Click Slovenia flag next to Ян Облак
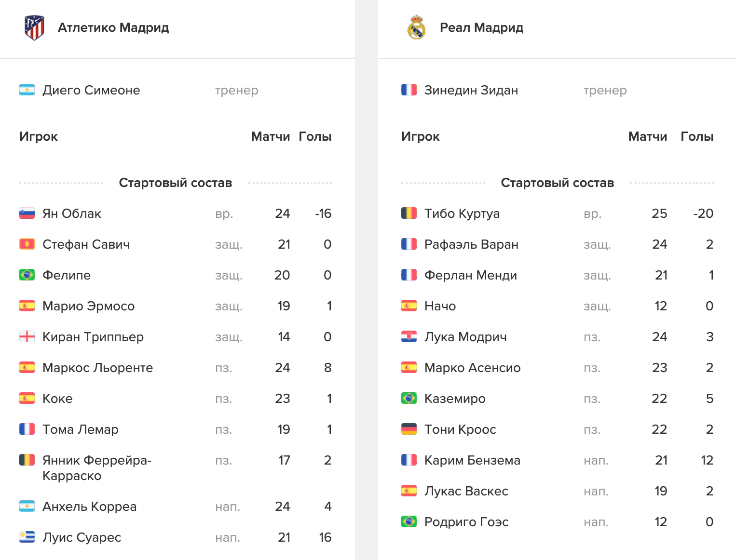The height and width of the screenshot is (560, 736). pyautogui.click(x=27, y=213)
